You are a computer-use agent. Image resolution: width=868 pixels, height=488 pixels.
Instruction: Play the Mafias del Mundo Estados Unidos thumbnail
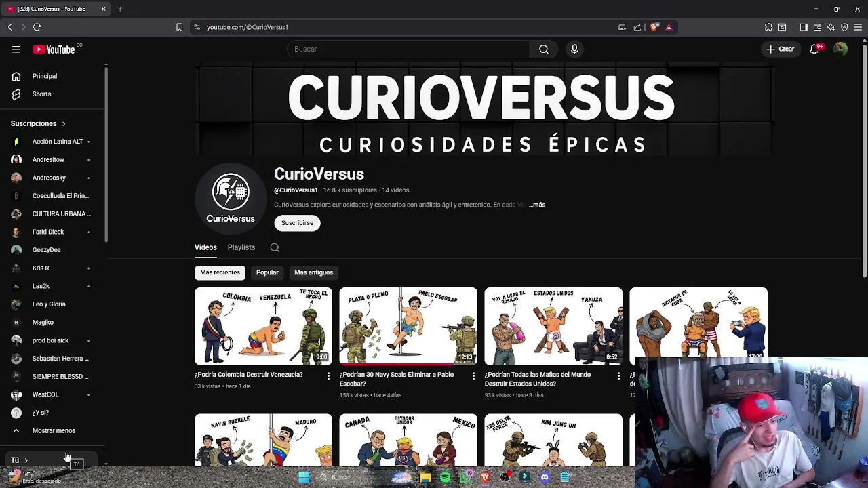553,326
